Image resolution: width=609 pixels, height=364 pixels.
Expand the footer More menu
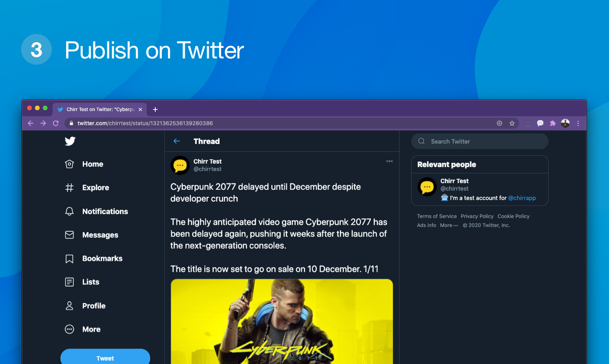(x=449, y=225)
